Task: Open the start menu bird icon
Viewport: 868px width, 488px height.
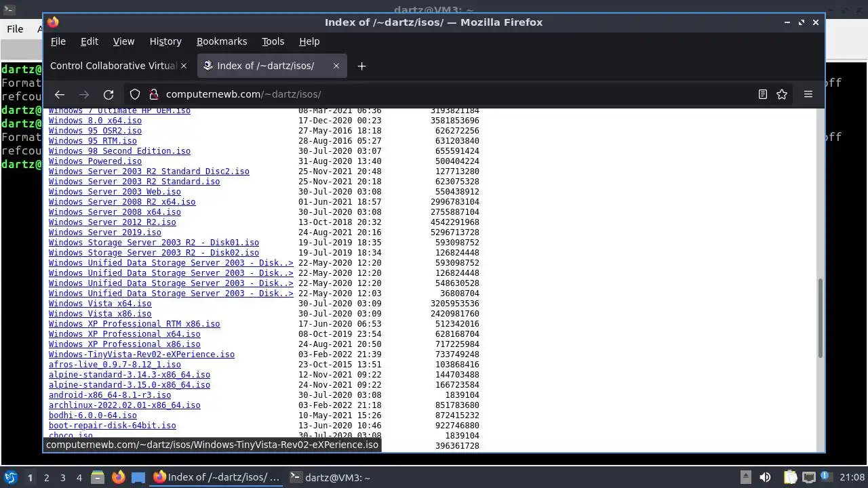Action: click(x=10, y=477)
